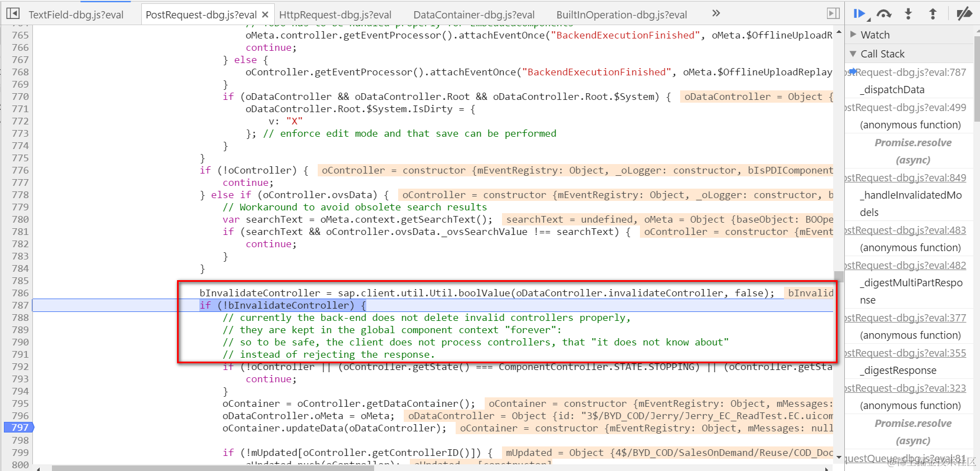980x471 pixels.
Task: Set breakpoint on line number 780
Action: 20,219
